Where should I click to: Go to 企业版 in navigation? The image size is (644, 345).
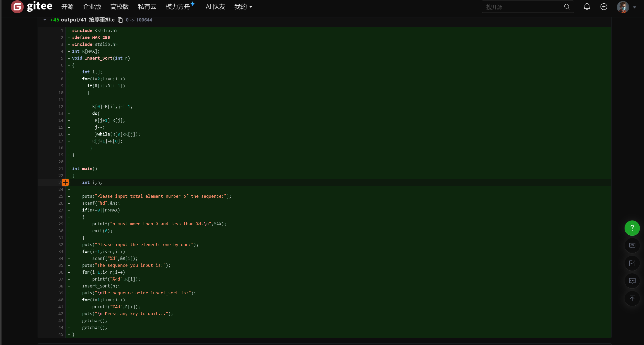click(92, 7)
